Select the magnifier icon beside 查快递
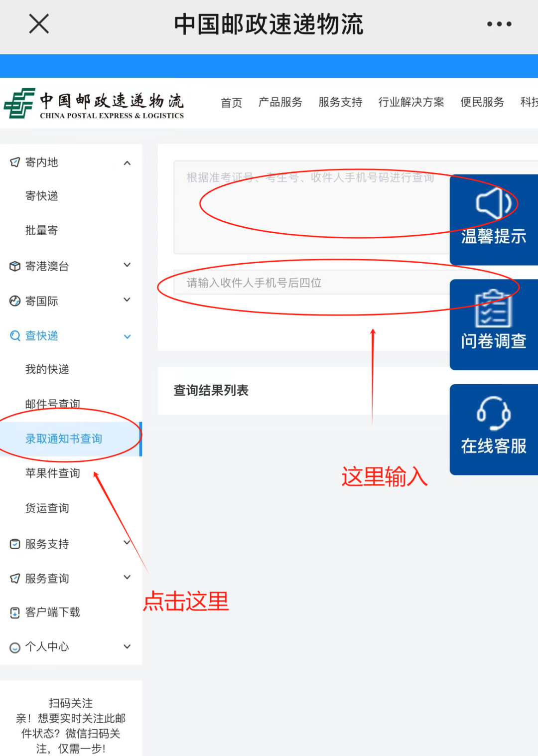 pos(14,335)
